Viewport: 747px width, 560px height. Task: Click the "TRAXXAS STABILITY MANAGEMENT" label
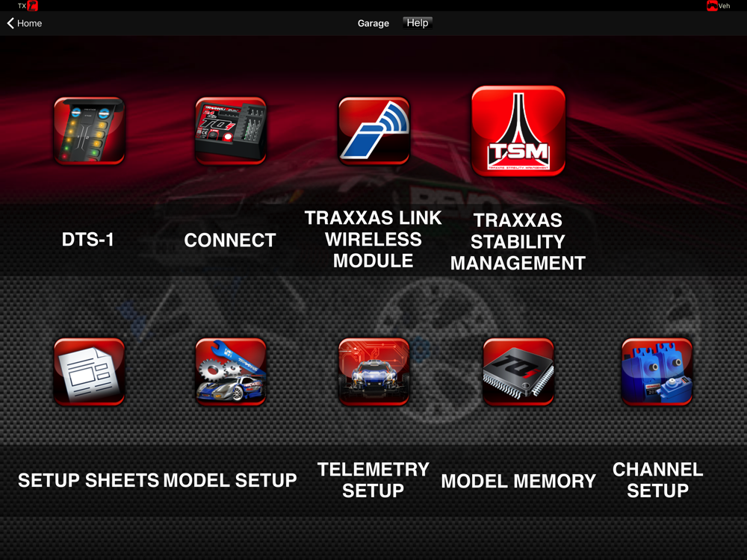tap(518, 241)
